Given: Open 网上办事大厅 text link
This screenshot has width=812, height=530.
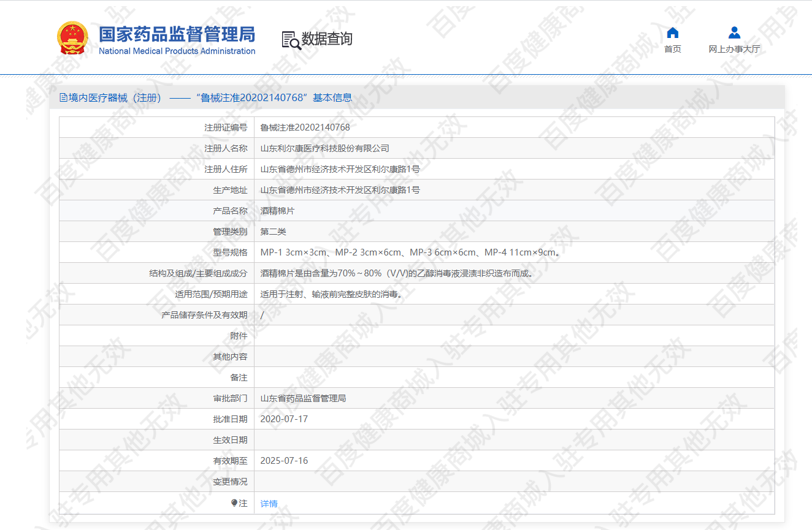Looking at the screenshot, I should click(734, 49).
